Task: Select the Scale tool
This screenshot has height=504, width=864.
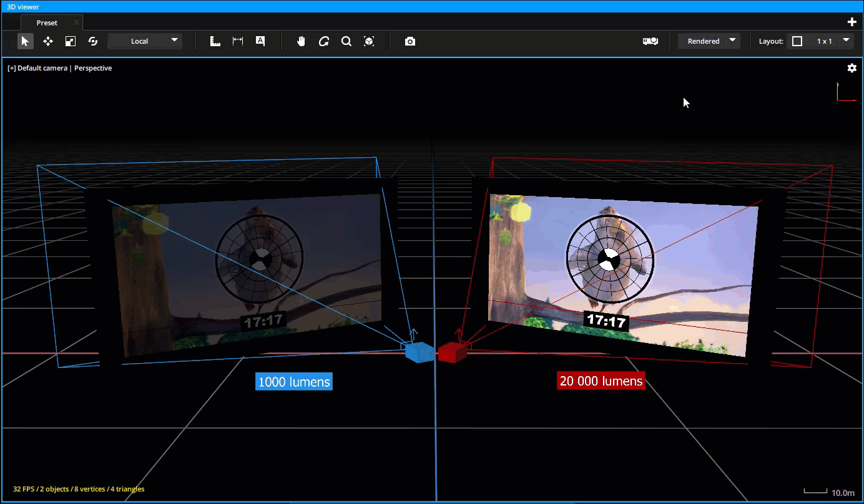Action: pyautogui.click(x=70, y=41)
